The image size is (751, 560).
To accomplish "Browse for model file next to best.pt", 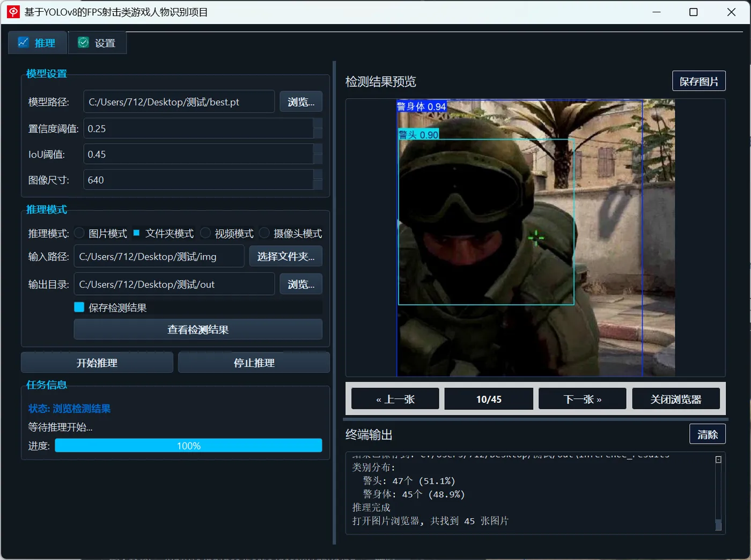I will [301, 101].
